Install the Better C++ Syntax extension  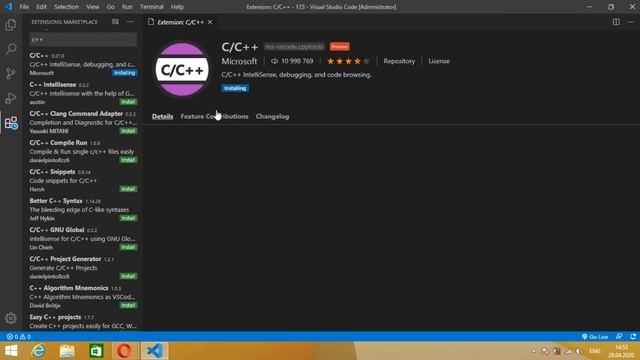tap(128, 218)
